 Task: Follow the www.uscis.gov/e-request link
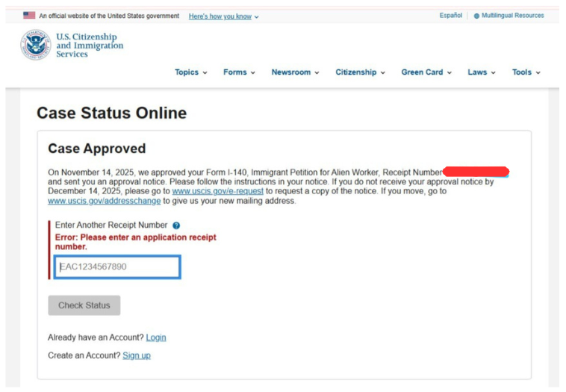(x=217, y=191)
